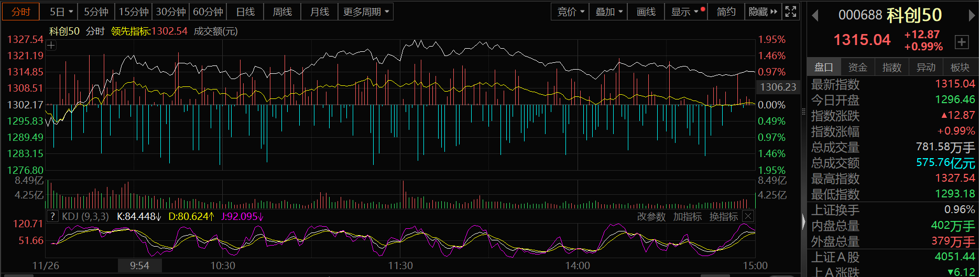Click 改参数 to edit KDJ parameters
Screen dimensions: 980x277
pyautogui.click(x=651, y=216)
